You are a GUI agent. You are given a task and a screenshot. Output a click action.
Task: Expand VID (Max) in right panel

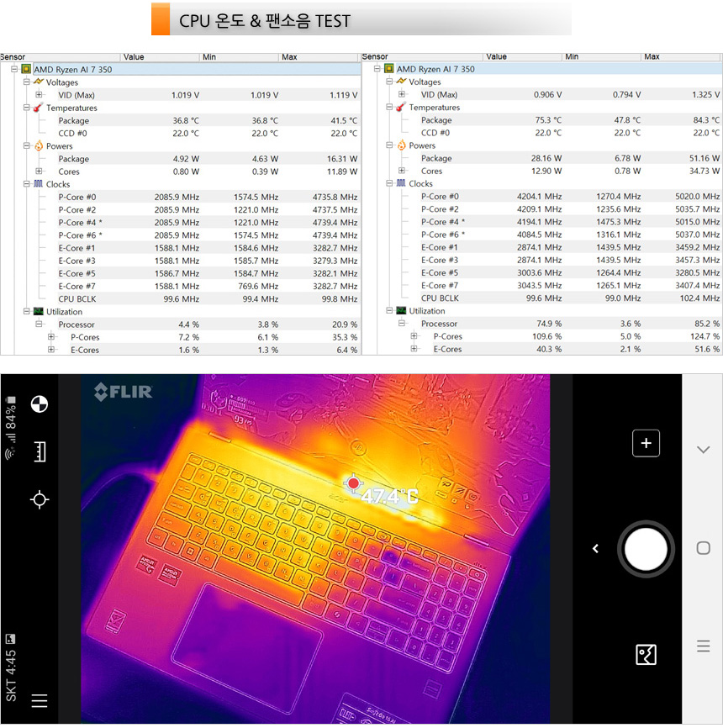pos(402,95)
